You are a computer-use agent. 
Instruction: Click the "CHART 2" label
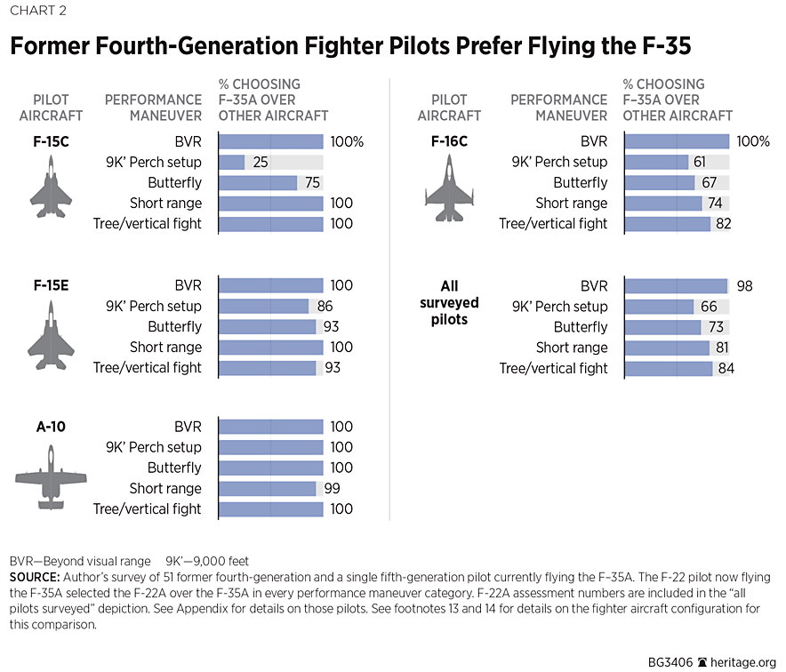(x=38, y=11)
